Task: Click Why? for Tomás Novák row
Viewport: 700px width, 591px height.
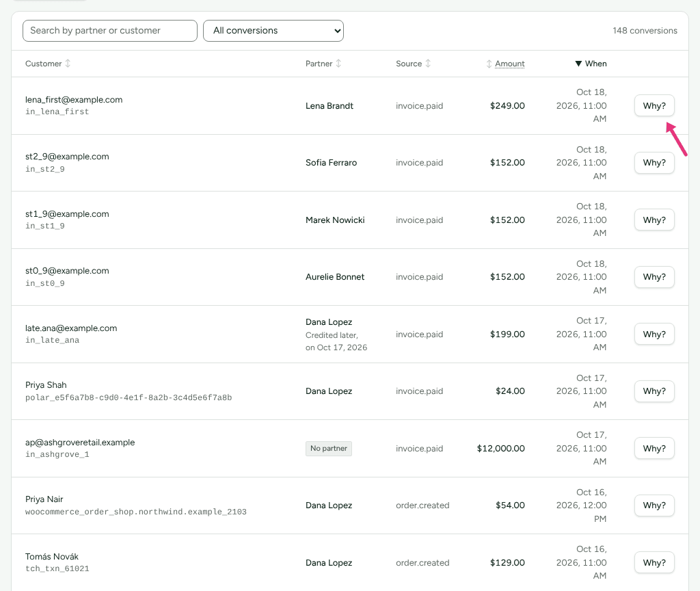Action: (x=654, y=562)
